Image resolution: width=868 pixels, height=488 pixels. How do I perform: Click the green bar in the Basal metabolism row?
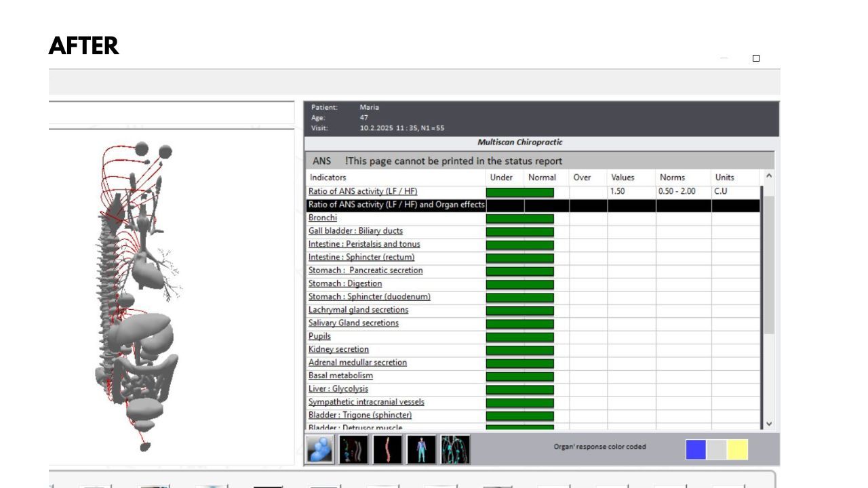coord(520,376)
